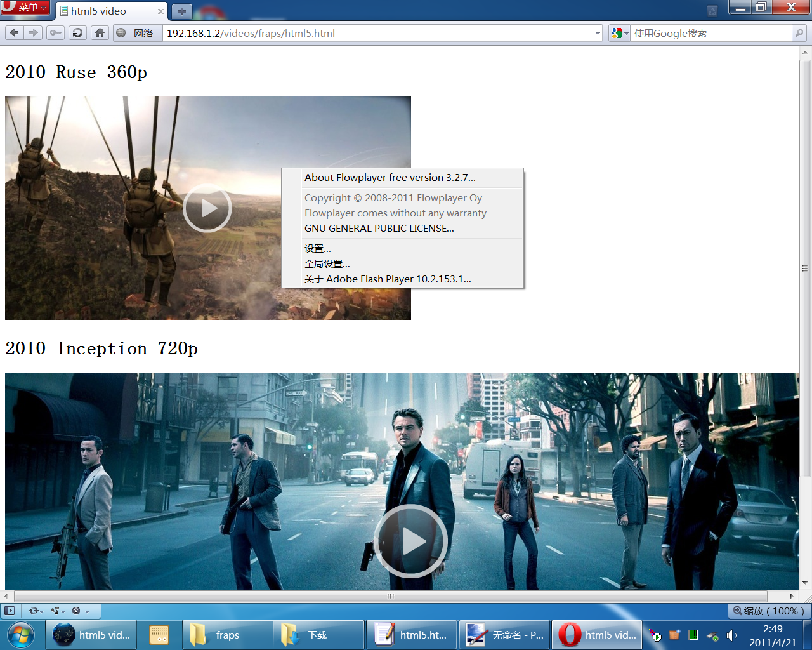Screen dimensions: 812x650
Task: Click the vertical scrollbar thumb
Action: pyautogui.click(x=805, y=269)
